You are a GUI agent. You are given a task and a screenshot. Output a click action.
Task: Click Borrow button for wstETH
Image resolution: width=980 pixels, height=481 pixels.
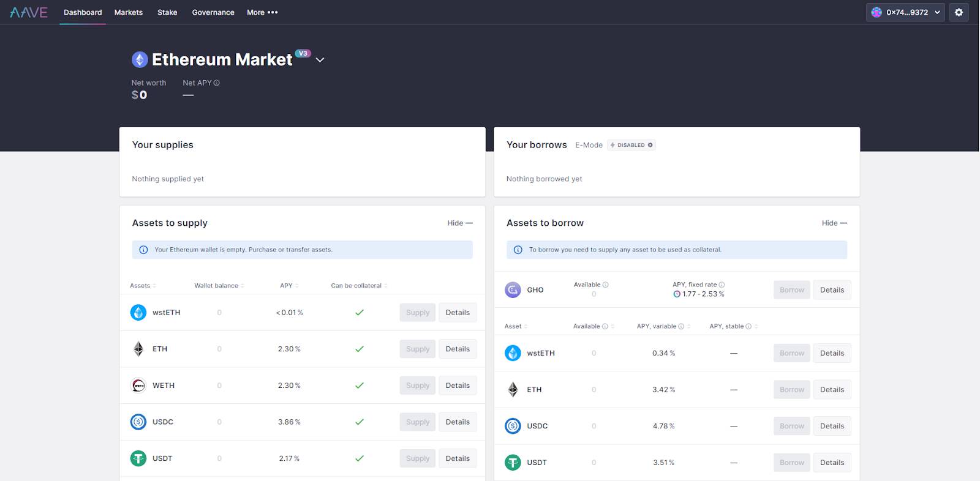click(792, 353)
